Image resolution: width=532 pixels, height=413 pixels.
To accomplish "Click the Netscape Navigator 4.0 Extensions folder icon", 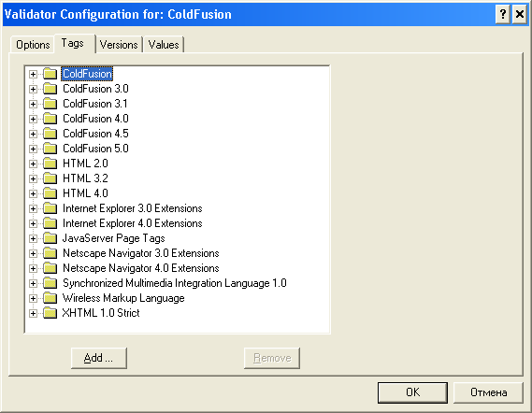I will [50, 268].
